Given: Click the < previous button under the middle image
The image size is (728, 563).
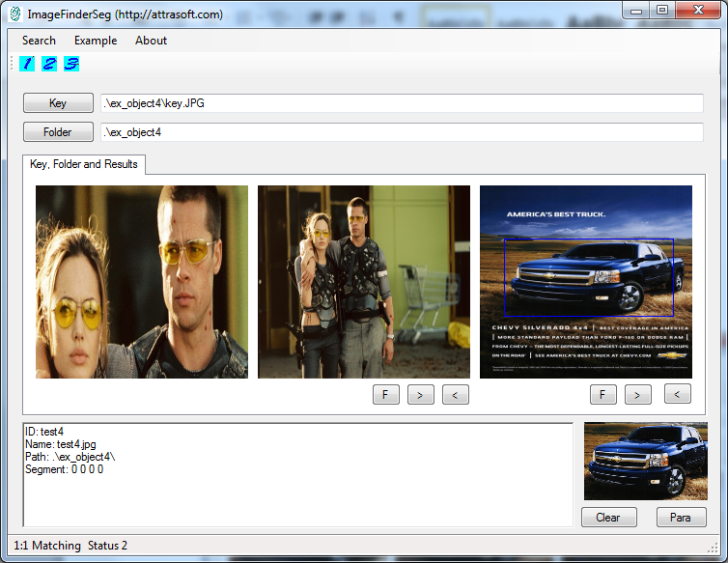Looking at the screenshot, I should [456, 395].
